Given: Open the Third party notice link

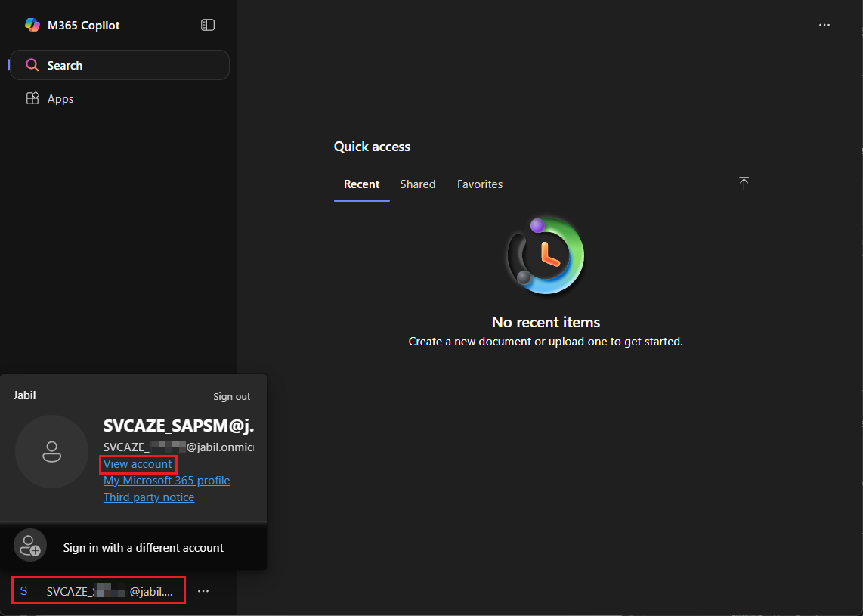Looking at the screenshot, I should (149, 497).
